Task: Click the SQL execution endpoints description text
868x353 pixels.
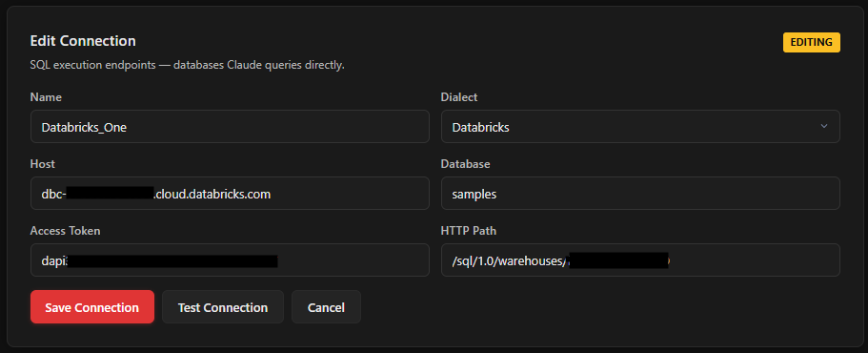Action: pyautogui.click(x=187, y=65)
